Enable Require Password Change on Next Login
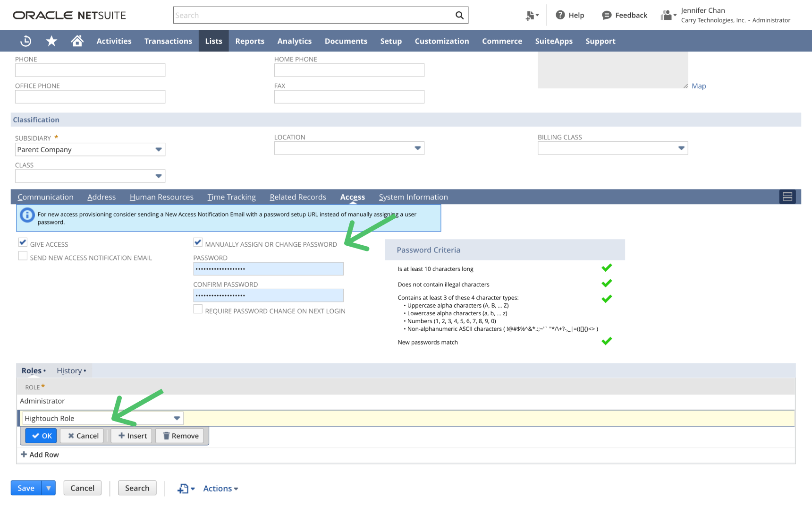Image resolution: width=812 pixels, height=508 pixels. tap(198, 309)
